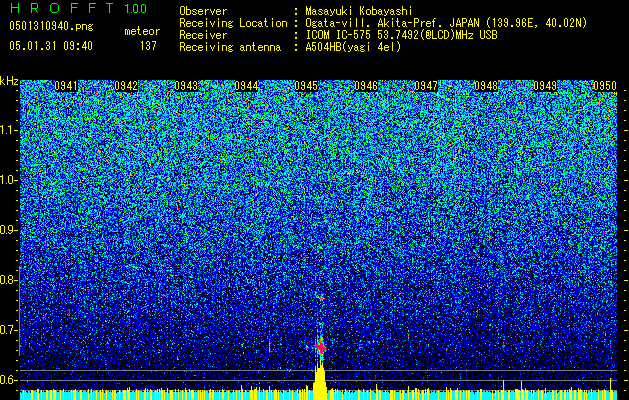Click the 0945 time marker
This screenshot has height=400, width=629.
[306, 86]
